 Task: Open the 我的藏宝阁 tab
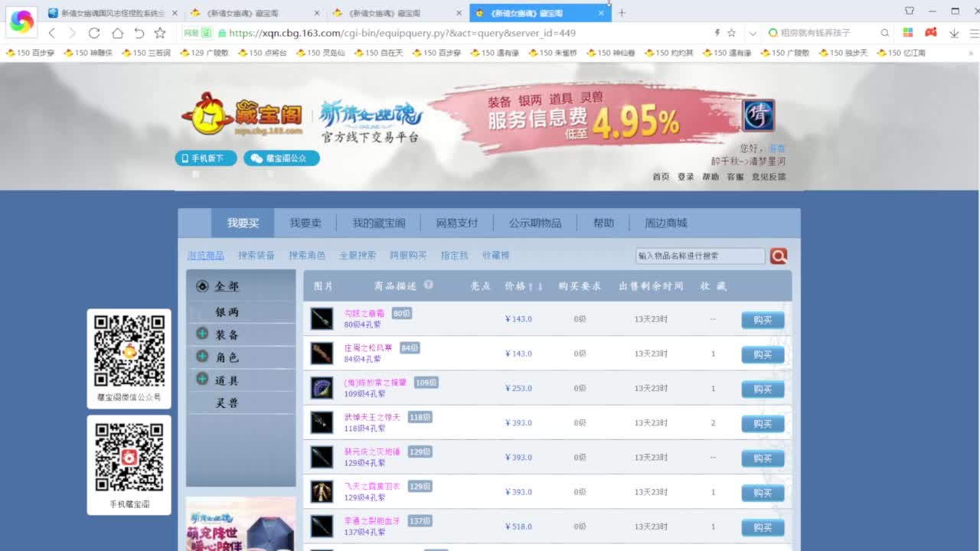click(379, 223)
